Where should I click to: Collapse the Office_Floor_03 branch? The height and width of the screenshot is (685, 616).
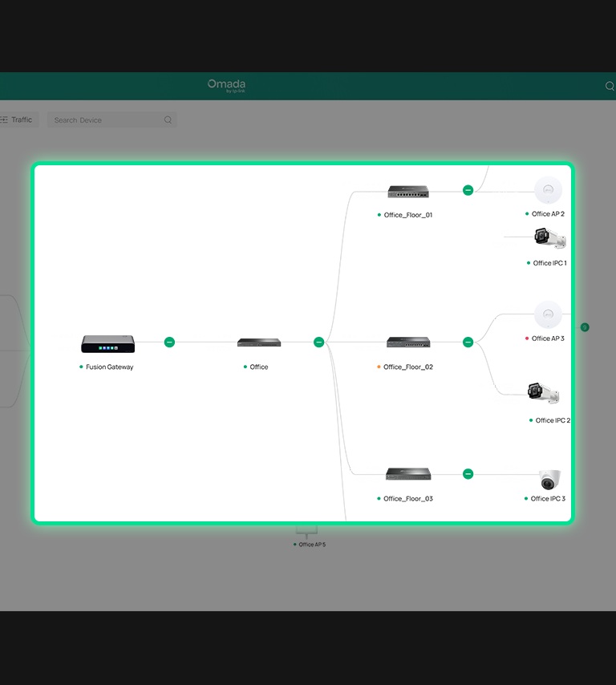(x=468, y=473)
